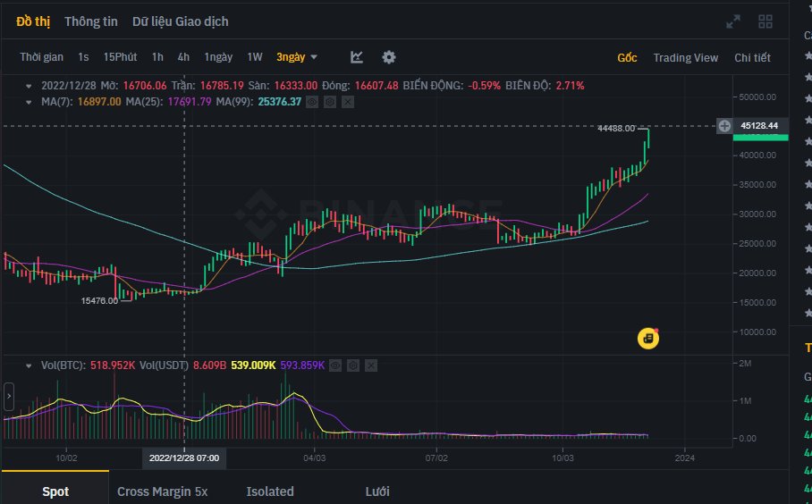Viewport: 812px width, 504px height.
Task: Open the Đồ thị chart tab
Action: [x=33, y=21]
